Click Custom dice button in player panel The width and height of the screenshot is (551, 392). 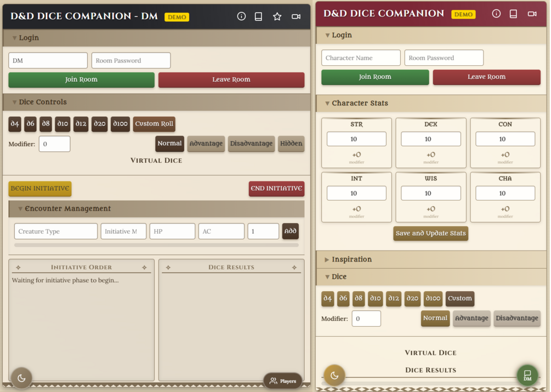(x=459, y=299)
